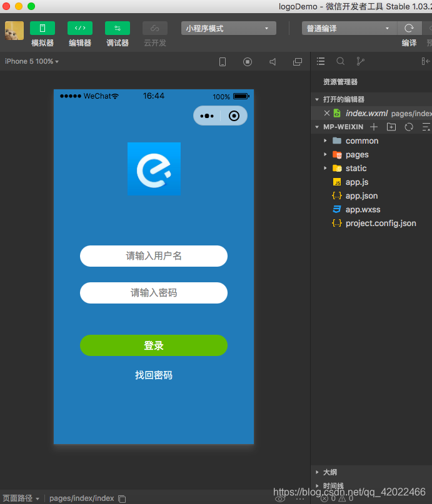Copy the pages/index/index path icon
Screen dimensions: 432x504
122,498
